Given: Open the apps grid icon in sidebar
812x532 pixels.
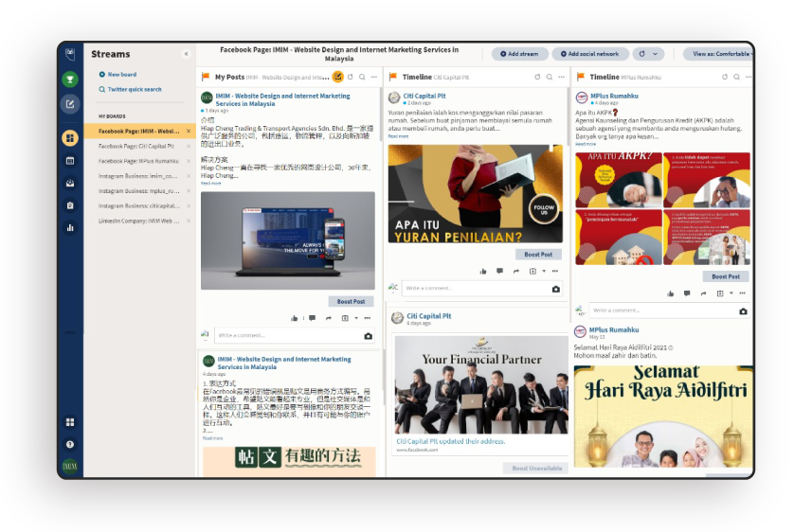Looking at the screenshot, I should (70, 422).
